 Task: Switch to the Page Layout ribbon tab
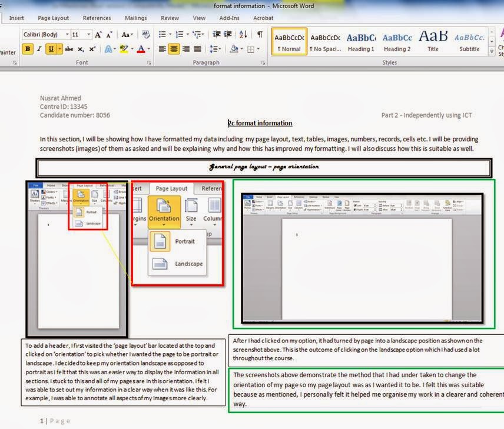point(52,18)
